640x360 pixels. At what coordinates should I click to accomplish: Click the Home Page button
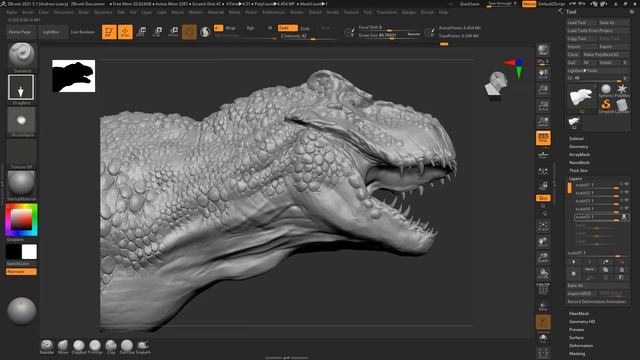pyautogui.click(x=20, y=32)
